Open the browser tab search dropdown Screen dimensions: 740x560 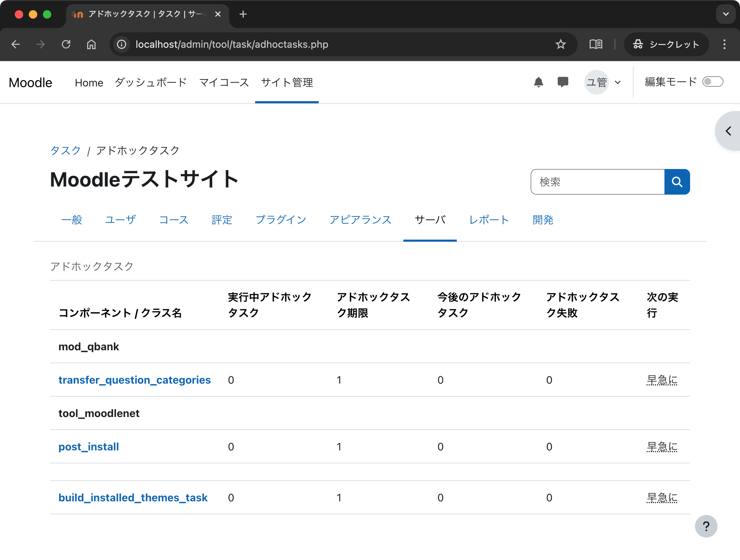726,14
